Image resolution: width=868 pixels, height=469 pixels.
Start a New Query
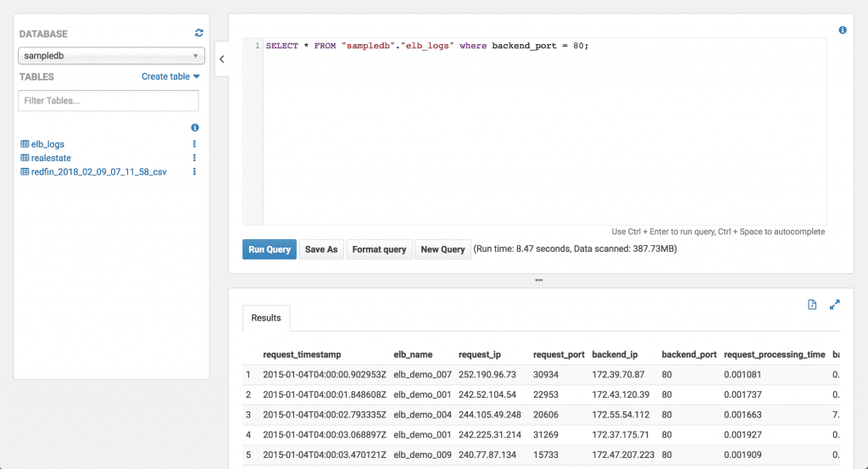(442, 249)
